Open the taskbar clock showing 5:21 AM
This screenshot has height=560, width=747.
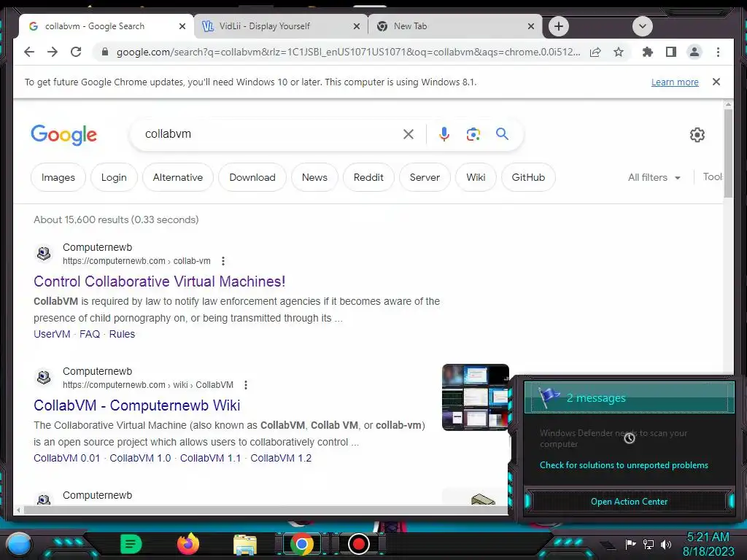click(708, 544)
